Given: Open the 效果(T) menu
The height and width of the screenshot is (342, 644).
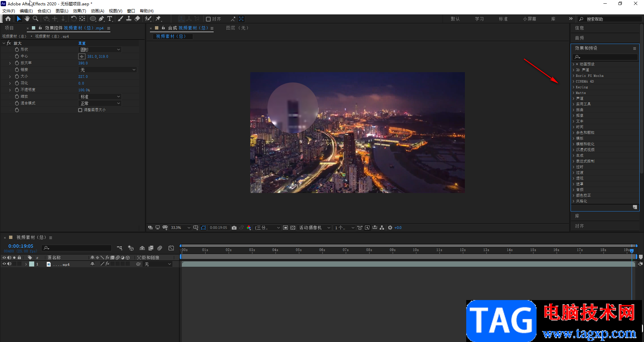Looking at the screenshot, I should coord(79,11).
